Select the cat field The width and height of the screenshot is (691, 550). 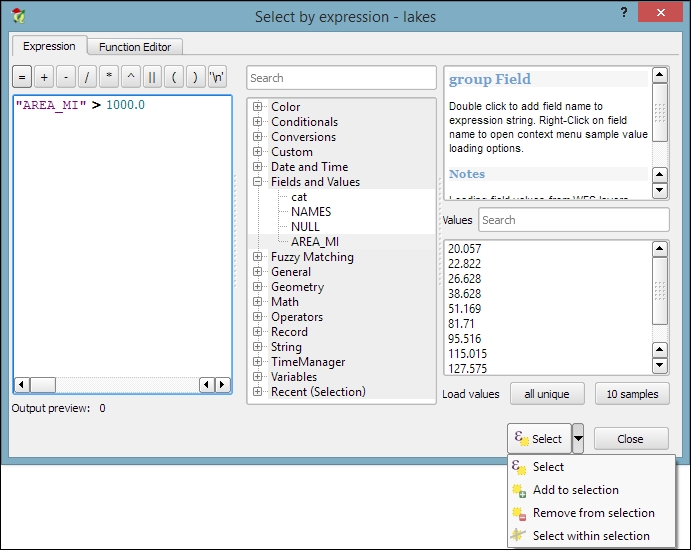pyautogui.click(x=299, y=197)
